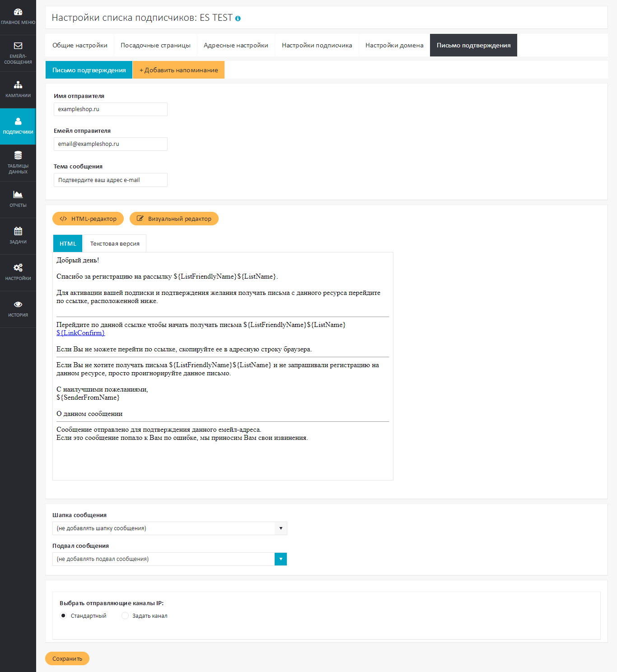Viewport: 617px width, 672px height.
Task: Open the Main Menu dashboard icon
Action: click(18, 12)
